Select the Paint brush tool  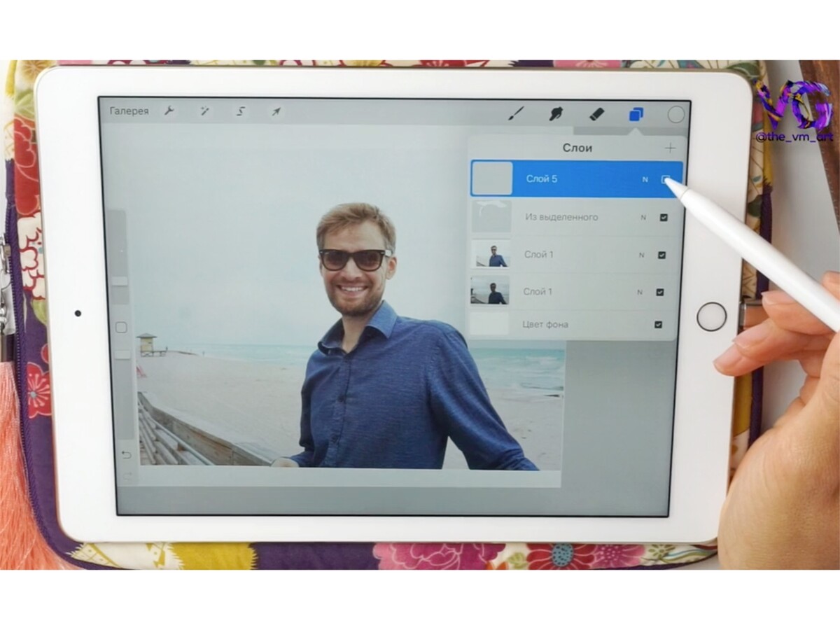coord(516,113)
